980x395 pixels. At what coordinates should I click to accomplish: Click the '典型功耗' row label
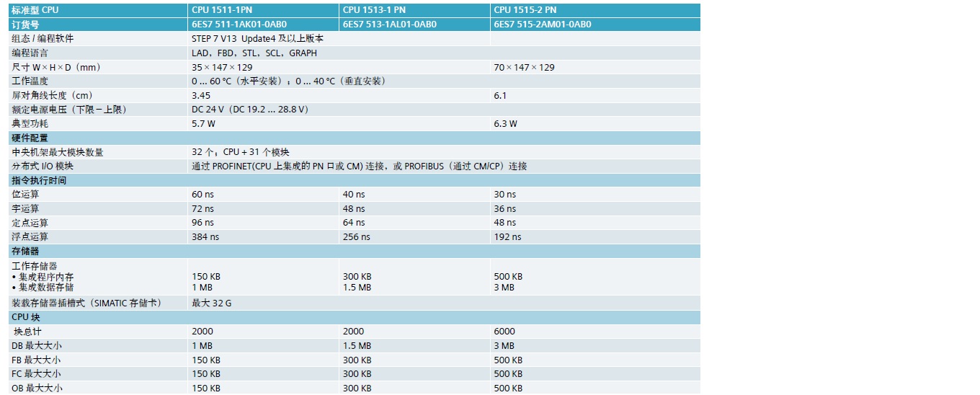click(30, 123)
